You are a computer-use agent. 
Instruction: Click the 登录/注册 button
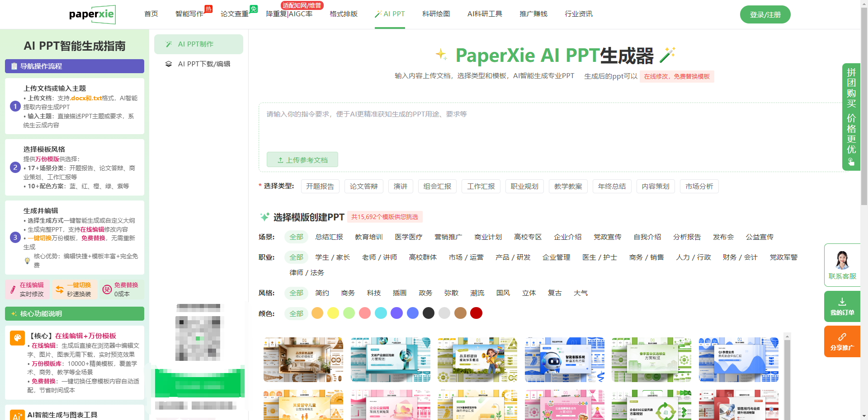tap(765, 14)
